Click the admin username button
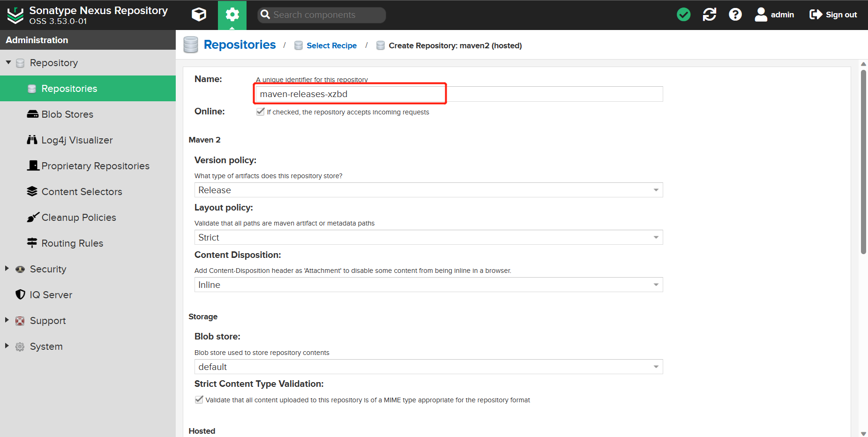The image size is (868, 437). [x=782, y=15]
